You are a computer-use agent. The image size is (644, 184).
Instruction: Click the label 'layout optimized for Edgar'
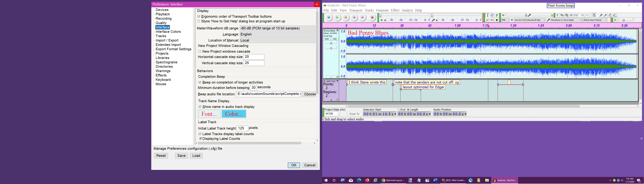[424, 87]
